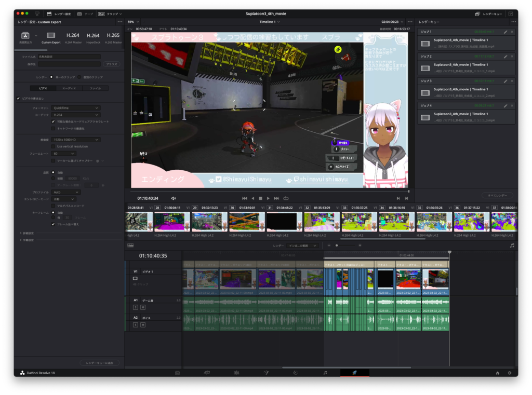Open the クリップ toolbar menu
The image size is (532, 395).
pos(110,14)
